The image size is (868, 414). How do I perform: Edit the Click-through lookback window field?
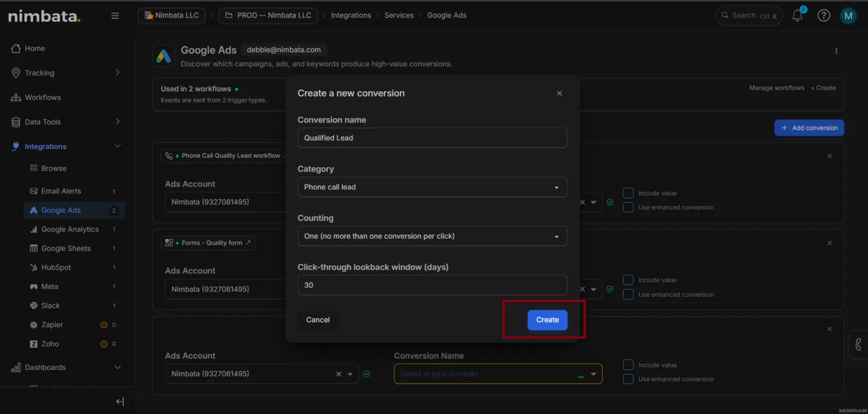tap(432, 285)
